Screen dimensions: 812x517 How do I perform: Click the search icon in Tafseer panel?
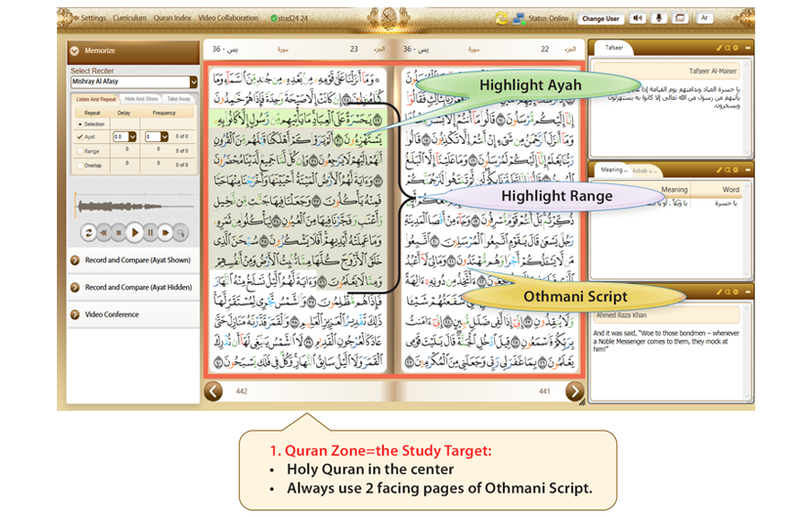(x=728, y=48)
